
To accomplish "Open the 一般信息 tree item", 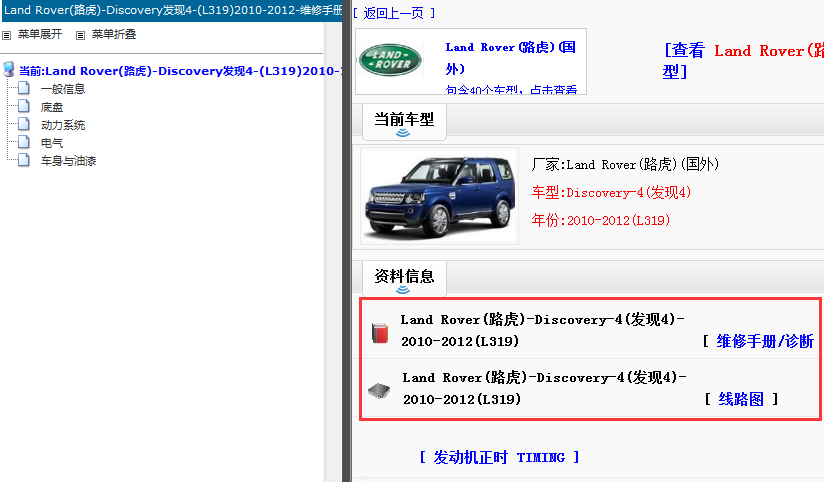I will pyautogui.click(x=63, y=89).
